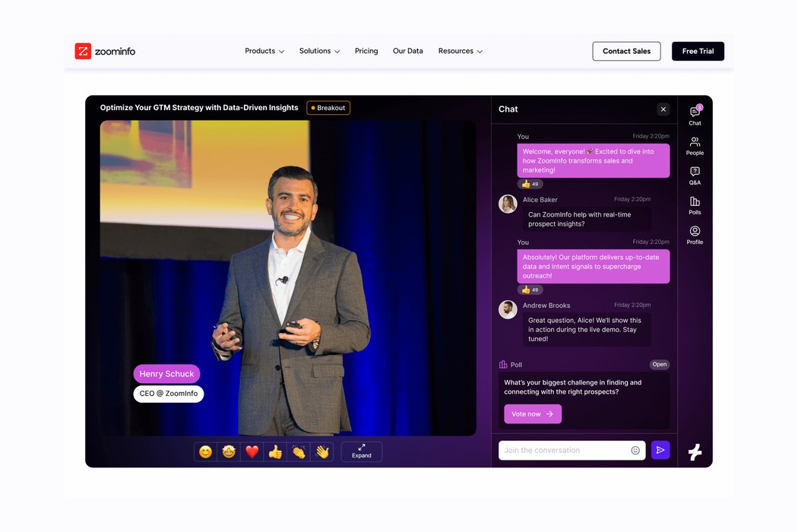Screen dimensions: 798x532
Task: Click thumbs up 49 under Absolutely message
Action: click(530, 290)
